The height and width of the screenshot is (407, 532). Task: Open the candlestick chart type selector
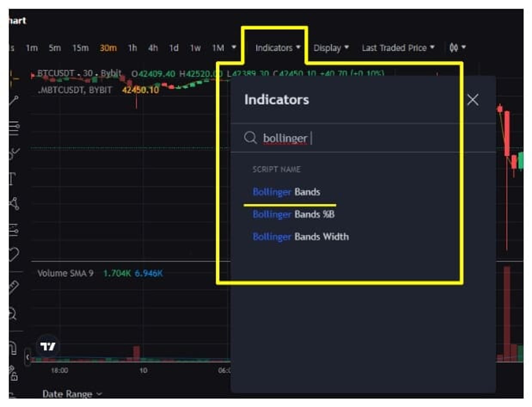coord(457,48)
